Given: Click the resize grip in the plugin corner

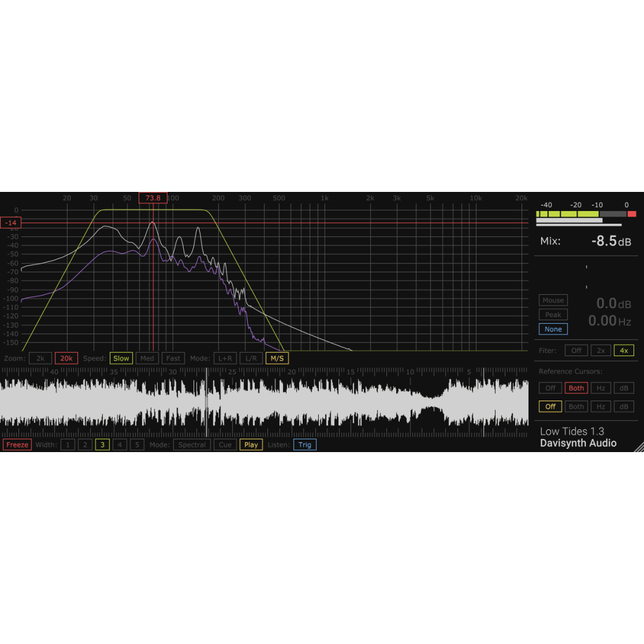Looking at the screenshot, I should click(638, 446).
